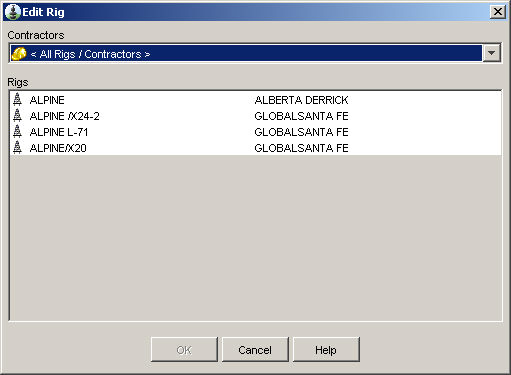511x375 pixels.
Task: Select the ALPINE rig row
Action: click(x=255, y=100)
